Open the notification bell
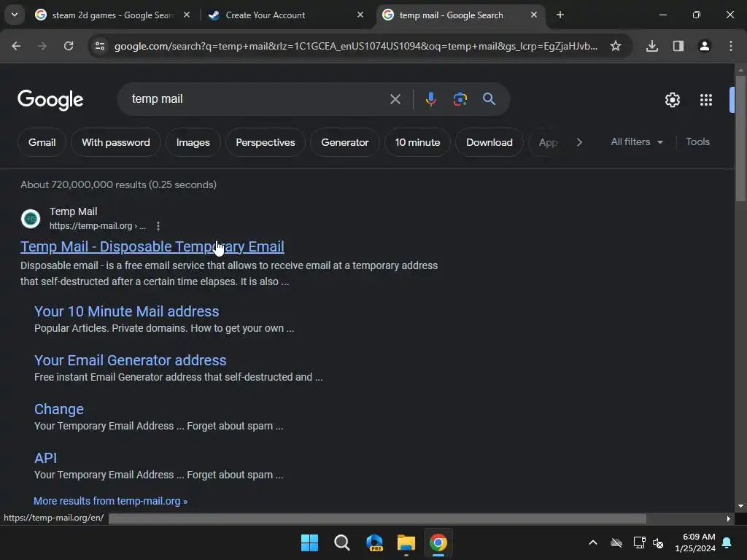The width and height of the screenshot is (747, 560). (x=727, y=542)
